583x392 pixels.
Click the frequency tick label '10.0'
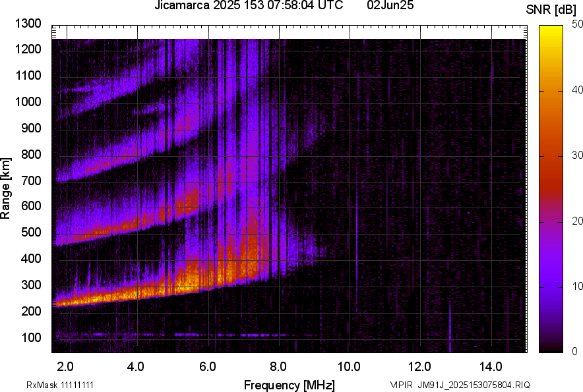(349, 367)
